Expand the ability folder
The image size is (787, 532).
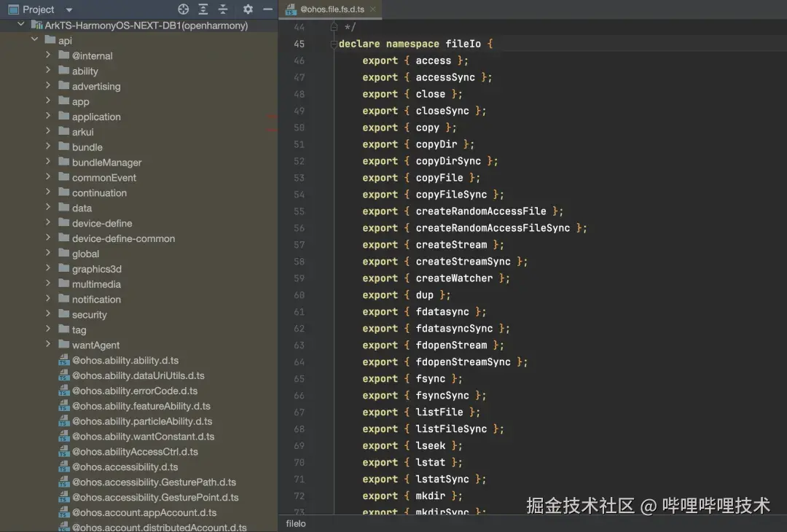(48, 70)
